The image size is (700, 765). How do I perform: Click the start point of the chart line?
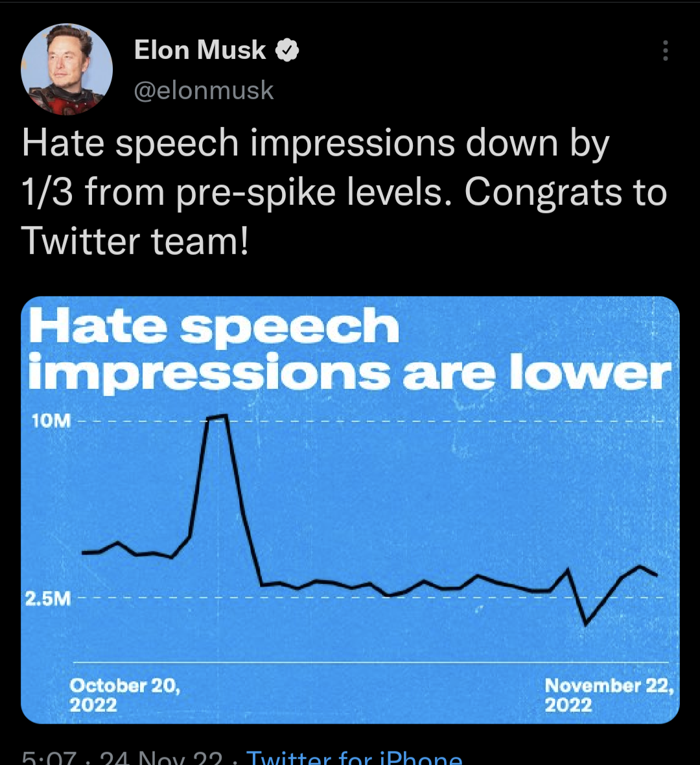[x=83, y=552]
